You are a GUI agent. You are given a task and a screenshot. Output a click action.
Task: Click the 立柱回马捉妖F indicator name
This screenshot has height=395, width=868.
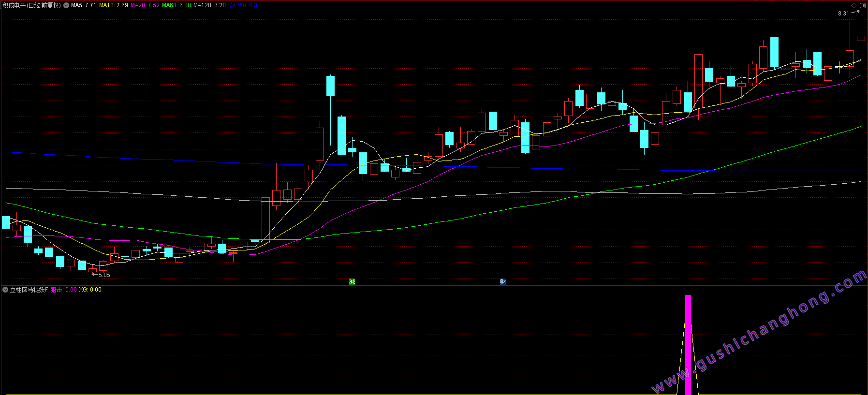29,290
